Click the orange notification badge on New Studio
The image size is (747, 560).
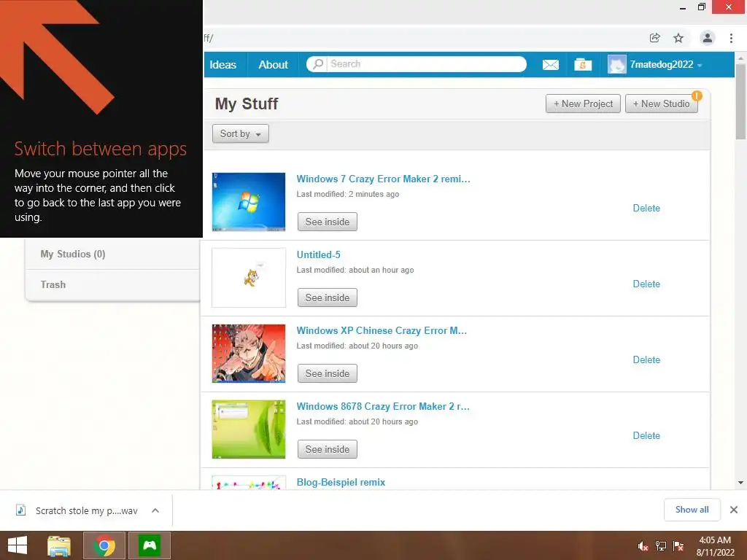[x=697, y=96]
